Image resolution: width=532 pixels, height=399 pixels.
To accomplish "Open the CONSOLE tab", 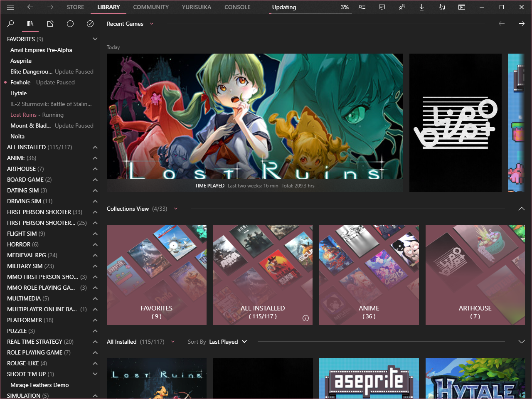I will tap(237, 7).
